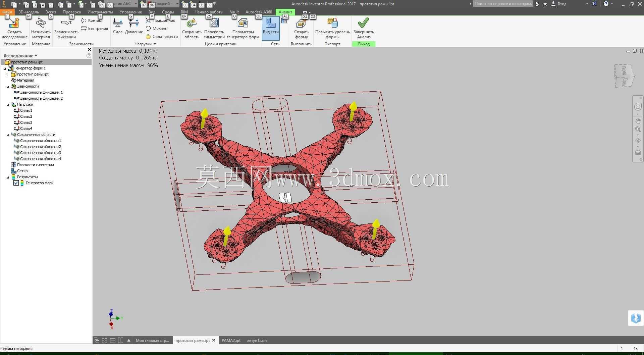644x355 pixels.
Task: Arrange windows vertically from tab bar
Action: [121, 340]
